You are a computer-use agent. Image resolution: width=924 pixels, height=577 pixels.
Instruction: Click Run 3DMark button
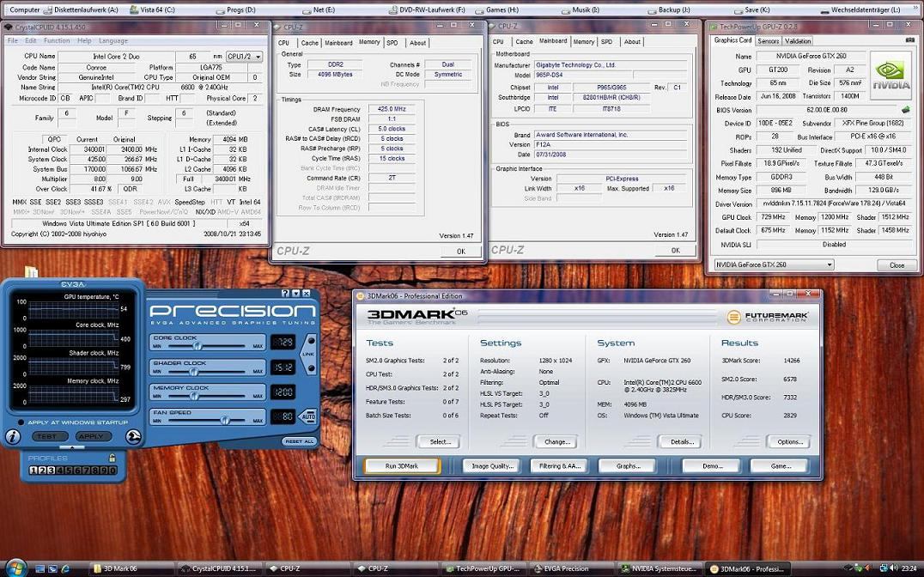pos(402,465)
